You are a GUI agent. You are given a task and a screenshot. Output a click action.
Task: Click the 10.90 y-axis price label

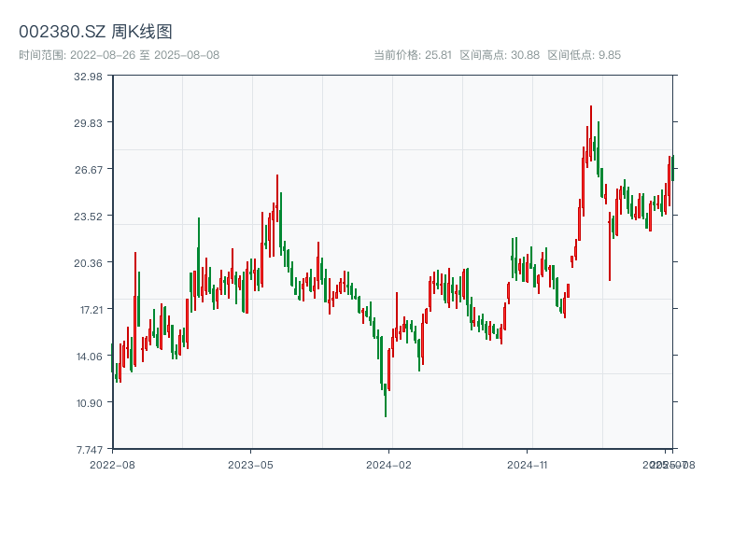[88, 403]
